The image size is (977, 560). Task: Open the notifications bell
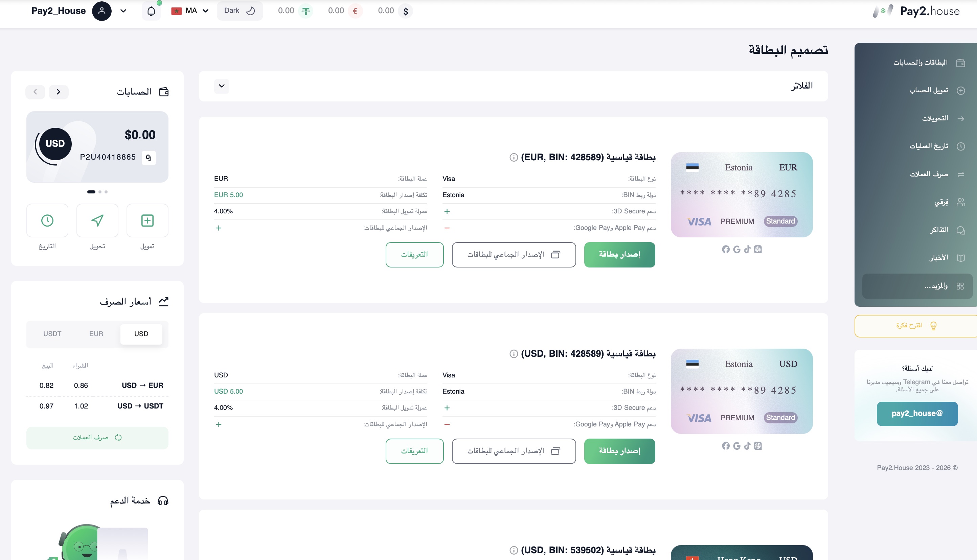[151, 11]
